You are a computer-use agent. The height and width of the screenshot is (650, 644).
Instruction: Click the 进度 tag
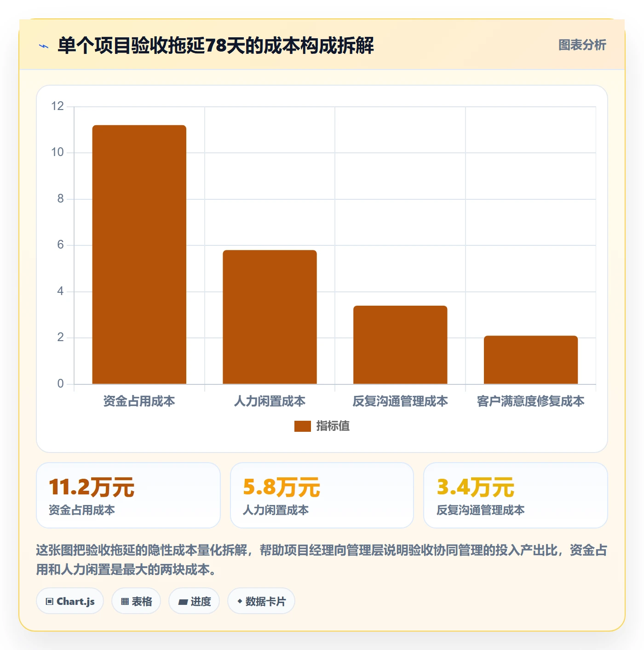click(194, 601)
